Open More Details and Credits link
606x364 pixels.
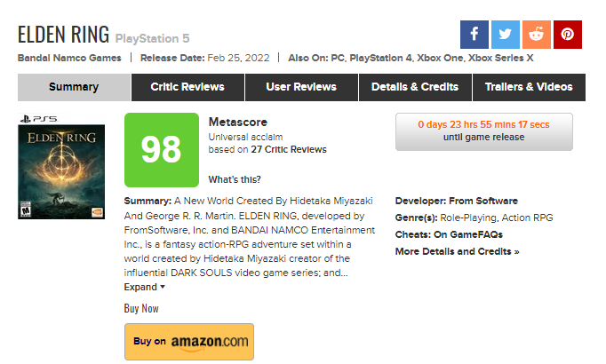point(457,252)
